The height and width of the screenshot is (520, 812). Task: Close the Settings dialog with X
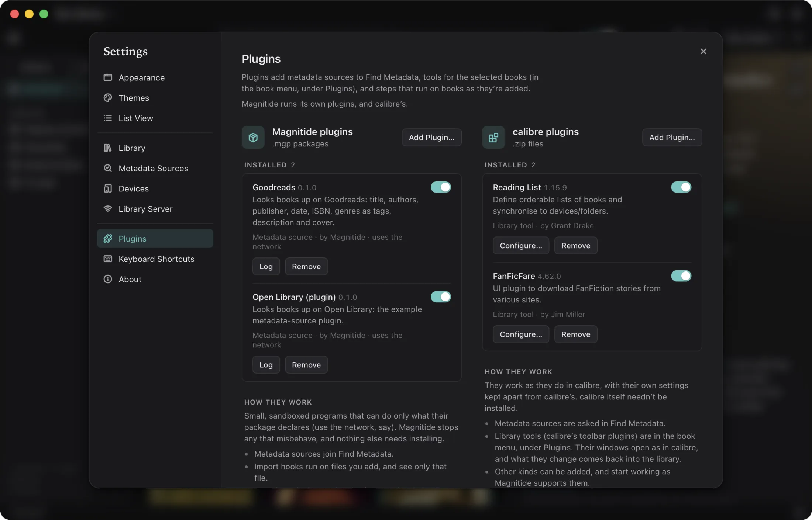point(703,51)
